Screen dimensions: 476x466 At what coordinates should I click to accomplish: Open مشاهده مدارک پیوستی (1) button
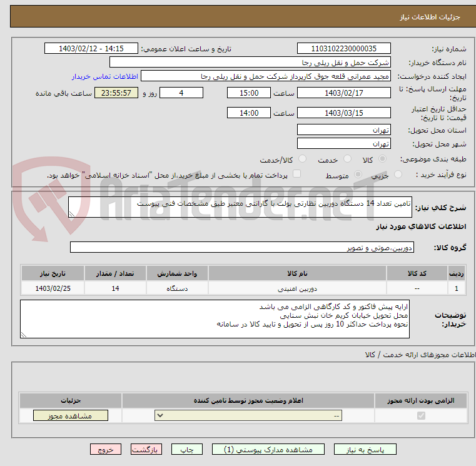[x=268, y=449]
